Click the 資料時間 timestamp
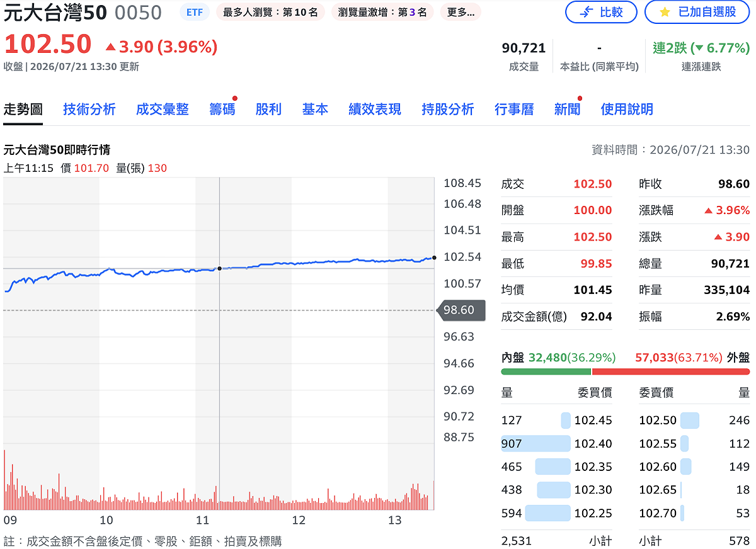Image resolution: width=756 pixels, height=549 pixels. pos(670,150)
